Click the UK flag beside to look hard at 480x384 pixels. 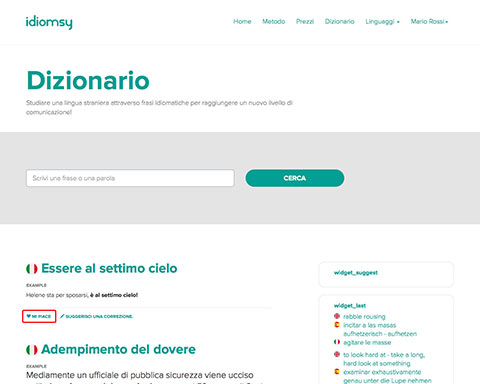point(337,354)
